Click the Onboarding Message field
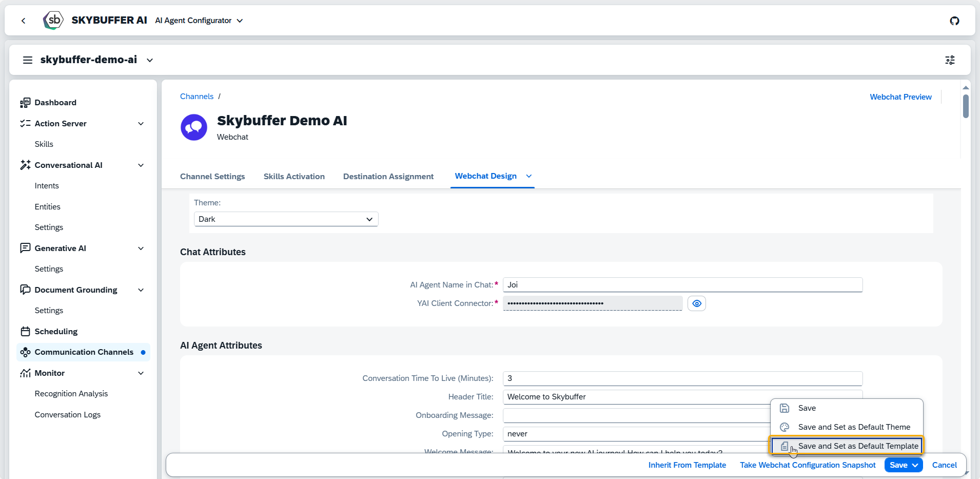 click(636, 415)
